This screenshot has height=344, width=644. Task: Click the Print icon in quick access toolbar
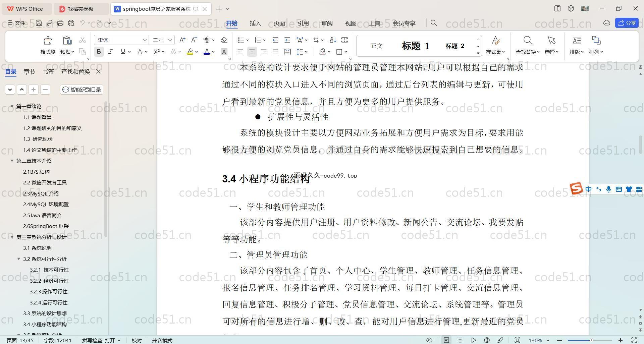click(60, 23)
